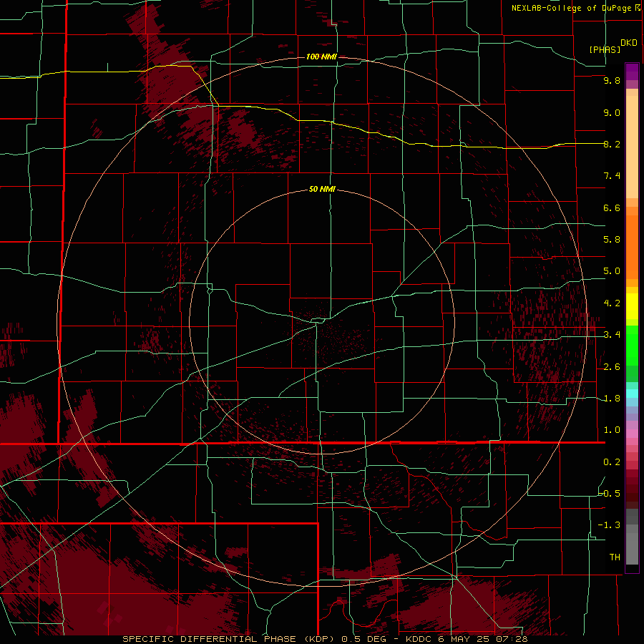Click the 5.0 scale value
644x644 pixels.
(612, 271)
